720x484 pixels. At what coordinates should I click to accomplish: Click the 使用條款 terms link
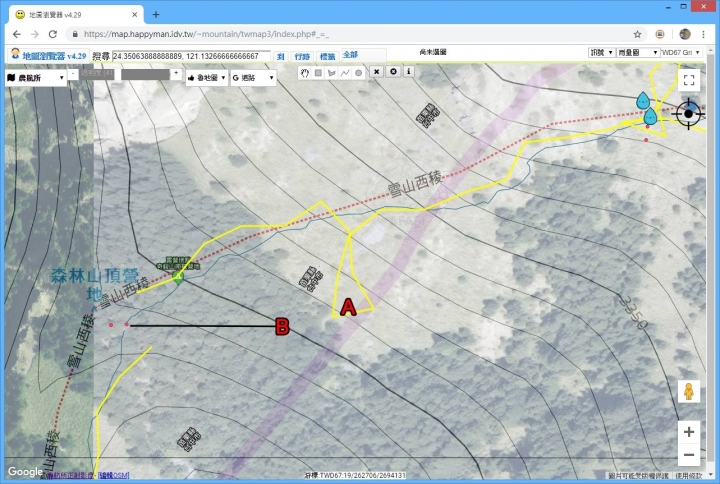(689, 476)
